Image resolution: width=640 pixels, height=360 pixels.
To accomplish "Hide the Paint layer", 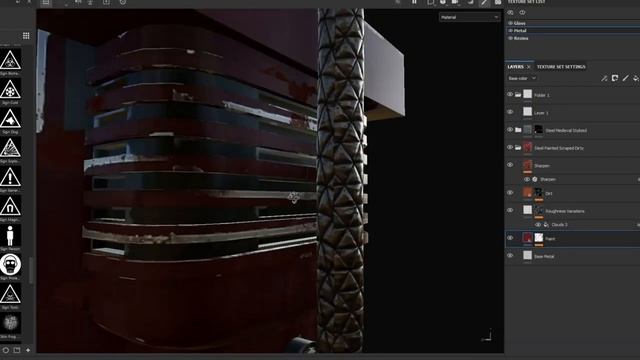I will coord(510,238).
